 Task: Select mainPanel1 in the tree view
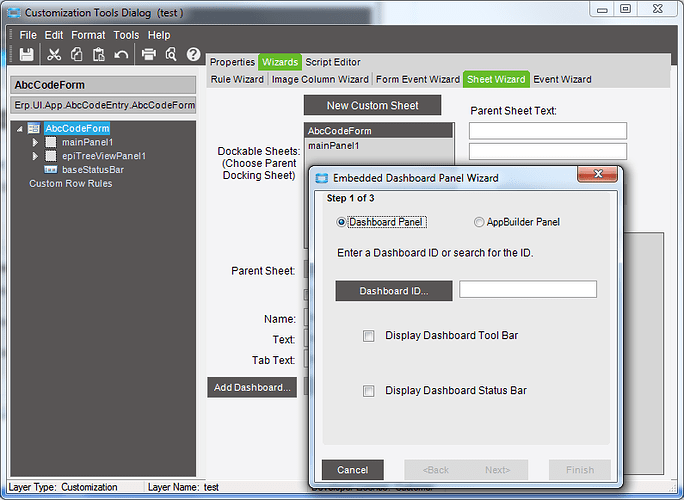coord(87,142)
